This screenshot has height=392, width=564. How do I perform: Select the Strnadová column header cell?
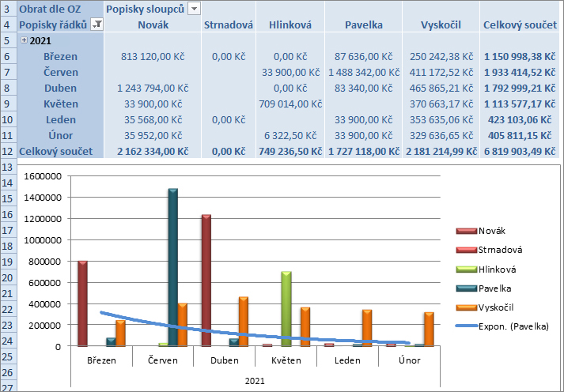click(229, 24)
